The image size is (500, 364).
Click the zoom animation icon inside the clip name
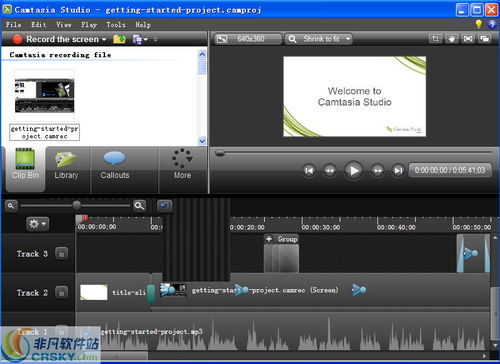(x=241, y=290)
